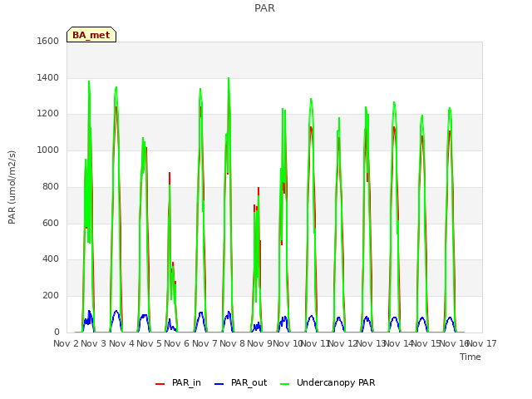Toggle the PAR_out legend entry

(x=241, y=382)
